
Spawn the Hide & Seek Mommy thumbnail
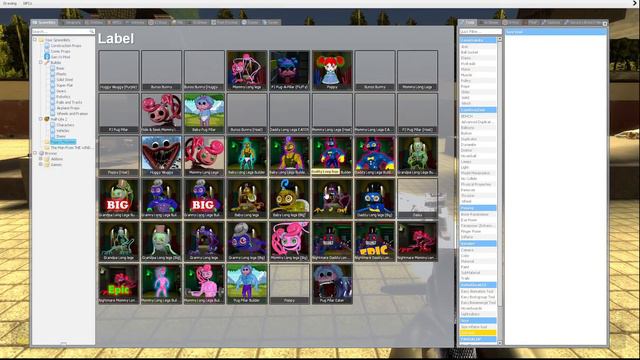(x=161, y=113)
